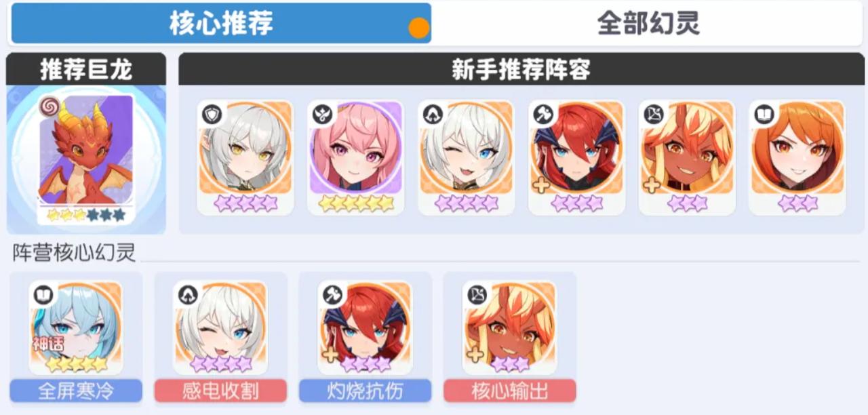Click the 核心输出 label
Image resolution: width=868 pixels, height=415 pixels.
(x=510, y=391)
